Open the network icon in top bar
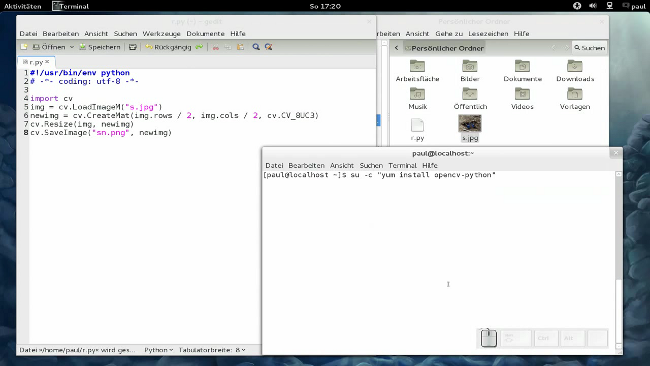 tap(610, 6)
